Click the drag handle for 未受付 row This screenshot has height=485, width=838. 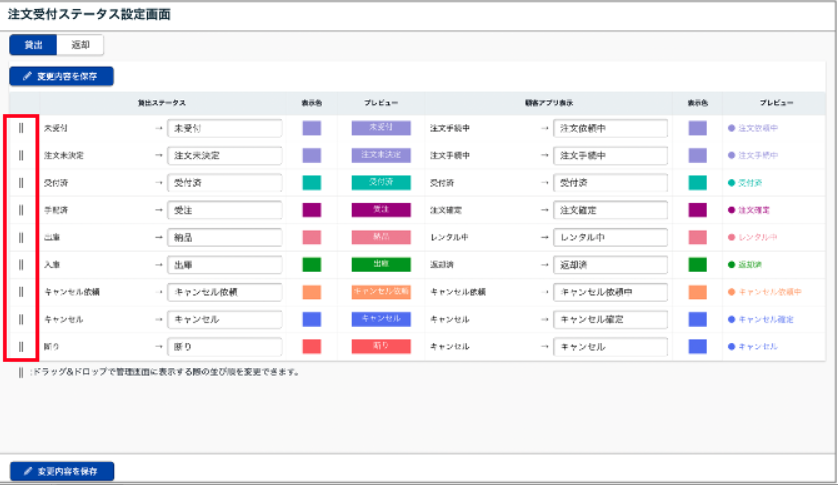pyautogui.click(x=21, y=128)
